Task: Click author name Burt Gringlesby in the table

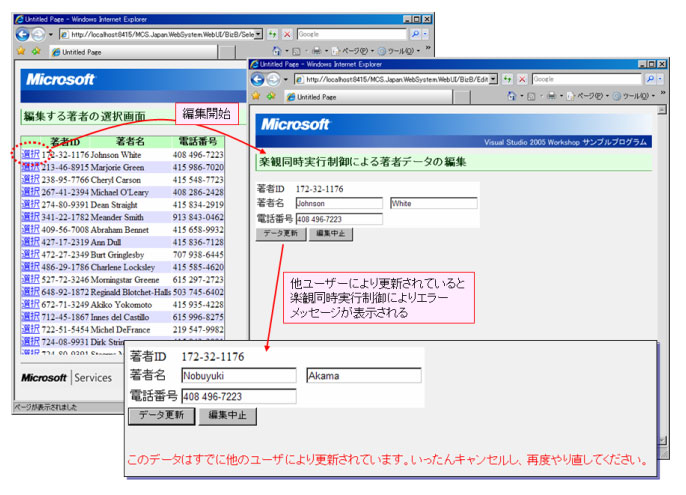Action: [117, 254]
